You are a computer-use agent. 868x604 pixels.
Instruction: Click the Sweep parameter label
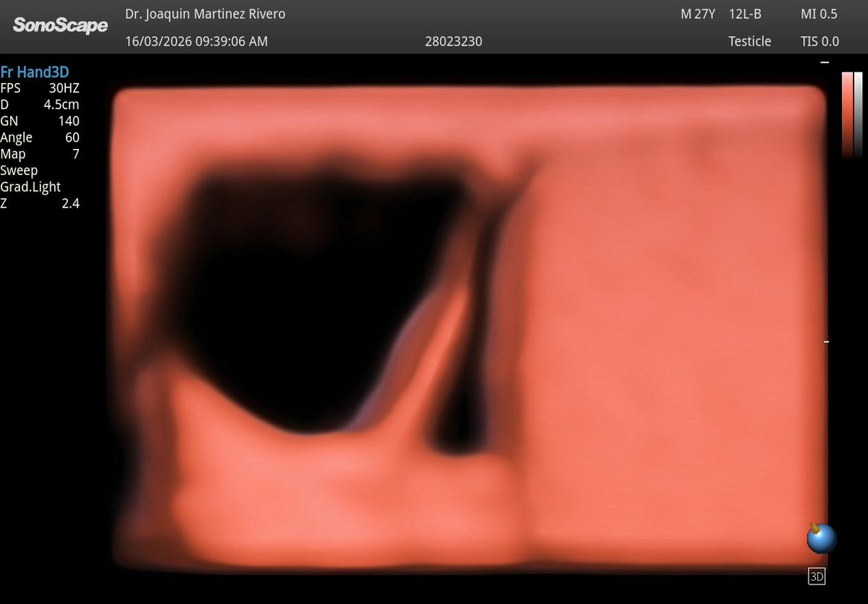click(x=19, y=171)
